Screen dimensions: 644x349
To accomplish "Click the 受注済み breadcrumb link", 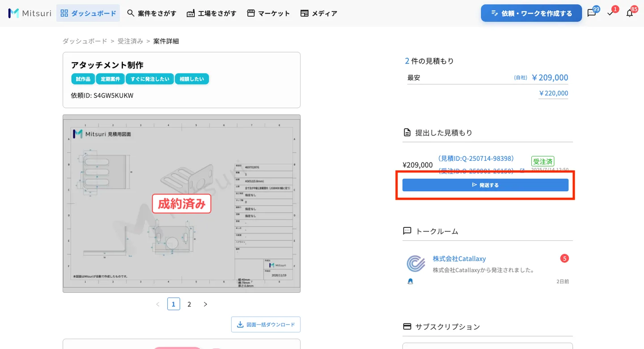I will (130, 41).
